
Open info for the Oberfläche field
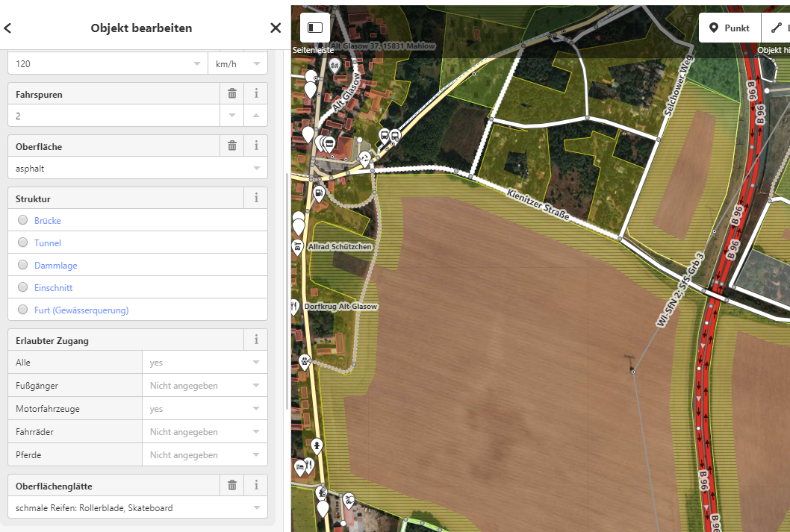click(256, 145)
